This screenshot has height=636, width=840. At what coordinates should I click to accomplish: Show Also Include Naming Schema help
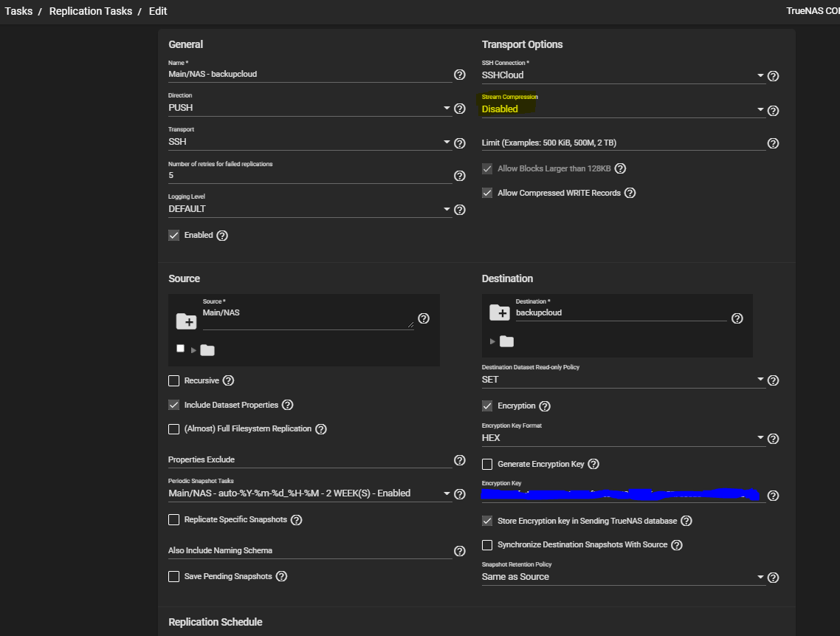(x=460, y=551)
